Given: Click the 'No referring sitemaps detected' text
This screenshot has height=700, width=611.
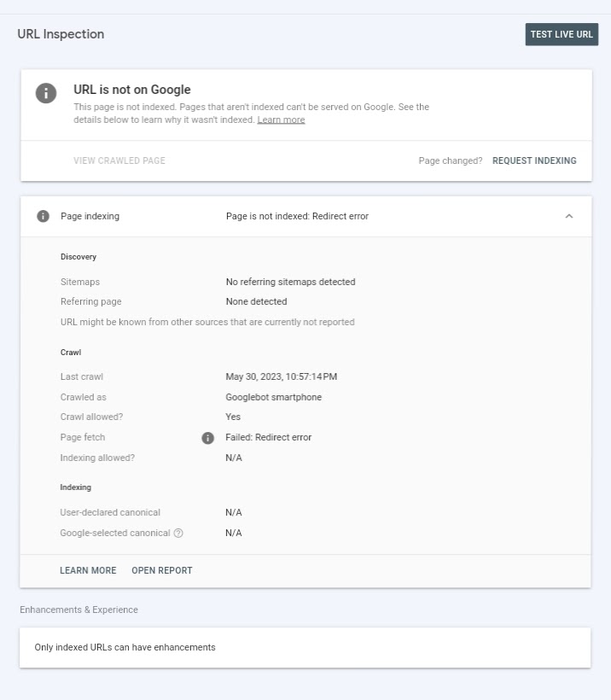Looking at the screenshot, I should click(x=290, y=283).
